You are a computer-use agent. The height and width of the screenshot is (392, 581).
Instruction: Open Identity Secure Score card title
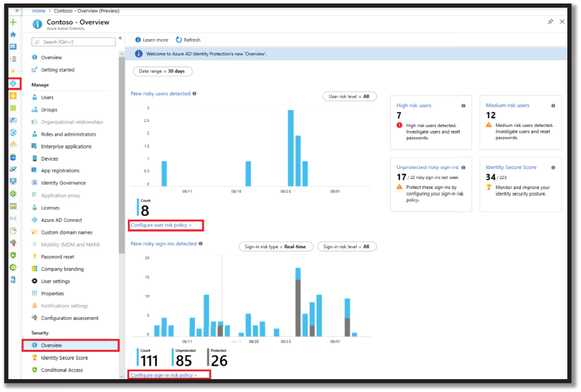[x=511, y=167]
